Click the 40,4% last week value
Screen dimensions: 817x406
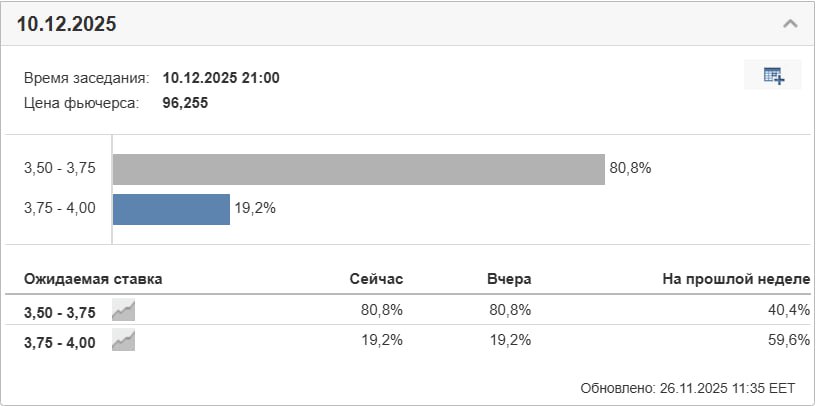click(789, 310)
